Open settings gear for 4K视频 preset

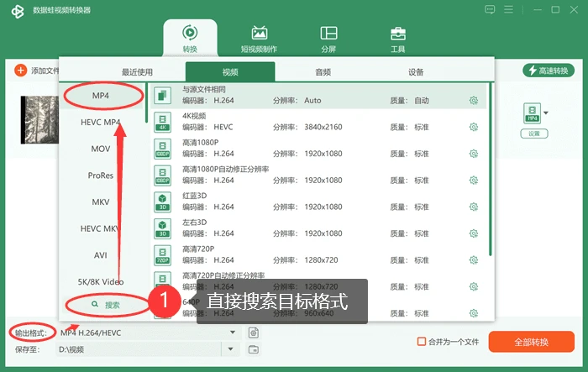(x=474, y=127)
